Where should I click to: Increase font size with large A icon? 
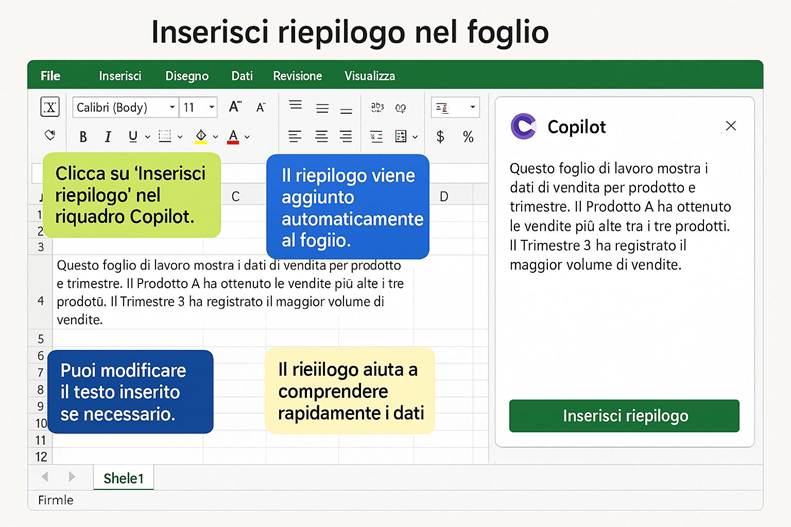click(x=235, y=107)
